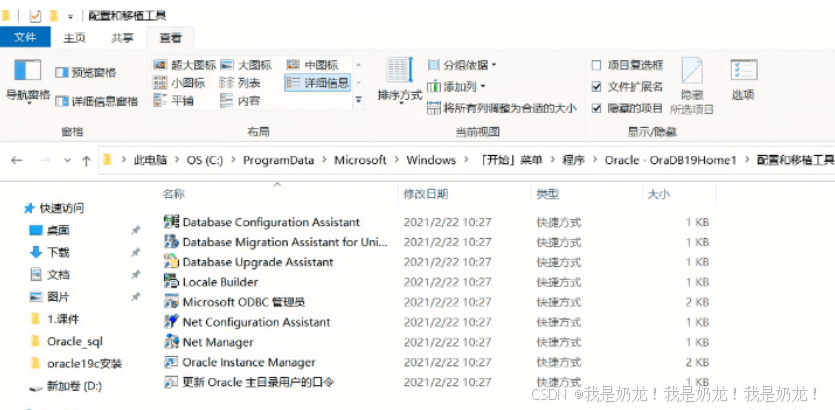This screenshot has height=410, width=835.
Task: Click OS (C:) breadcrumb in address bar
Action: pos(204,160)
